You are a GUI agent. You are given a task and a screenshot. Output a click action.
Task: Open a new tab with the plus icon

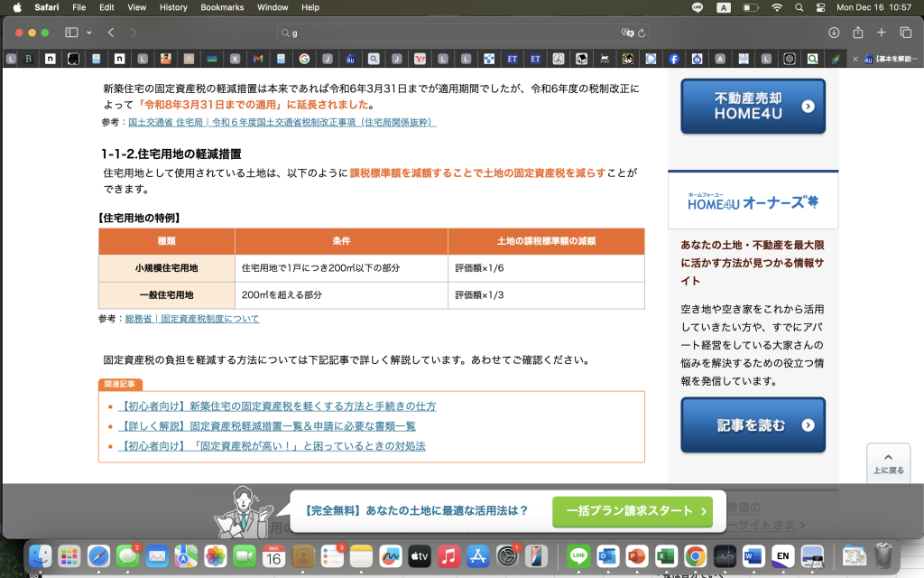pyautogui.click(x=880, y=32)
